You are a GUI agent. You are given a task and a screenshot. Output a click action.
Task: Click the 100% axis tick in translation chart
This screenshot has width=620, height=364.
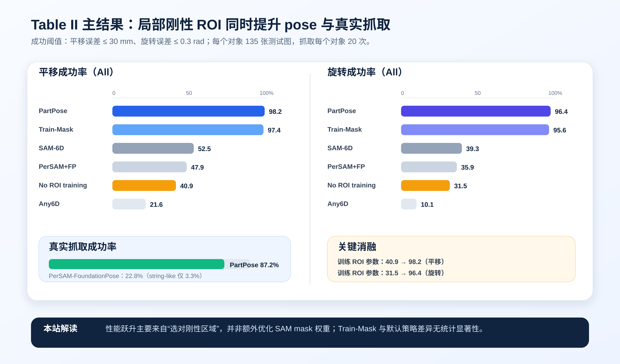tap(266, 93)
